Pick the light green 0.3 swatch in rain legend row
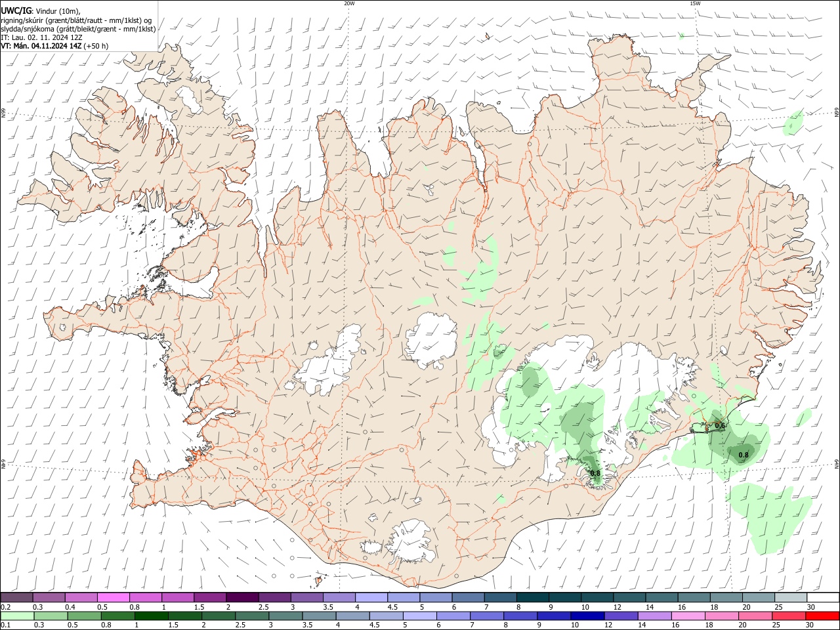 coord(51,616)
